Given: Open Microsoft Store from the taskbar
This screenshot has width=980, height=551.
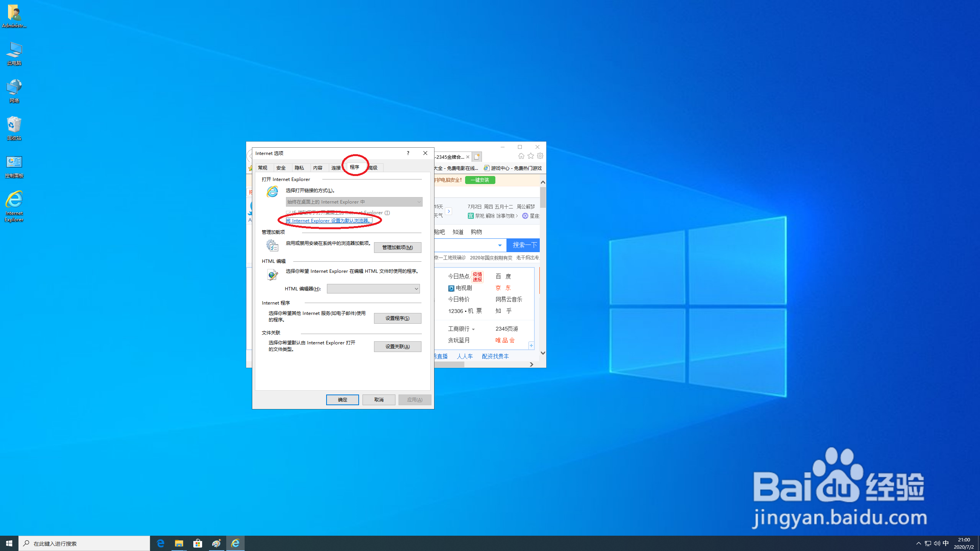Looking at the screenshot, I should pos(198,543).
